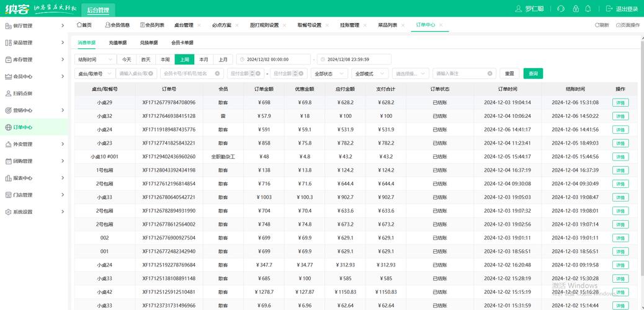Open 详情 for order 小桌29
The height and width of the screenshot is (310, 644).
pyautogui.click(x=620, y=103)
